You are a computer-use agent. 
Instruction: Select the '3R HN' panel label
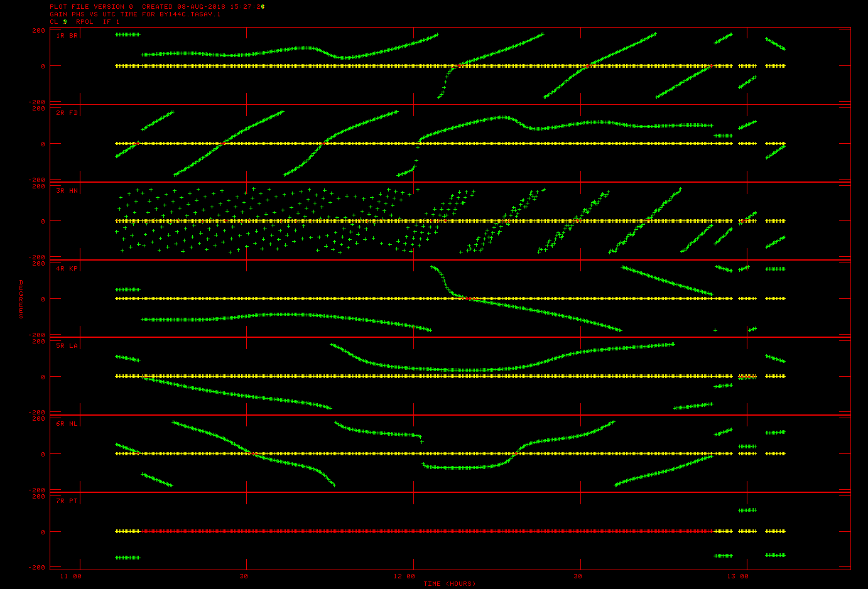point(67,191)
